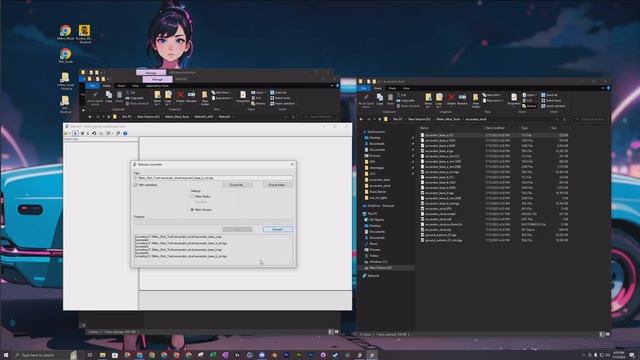Sort by the Date modified column header
640x360 pixels.
tap(495, 128)
